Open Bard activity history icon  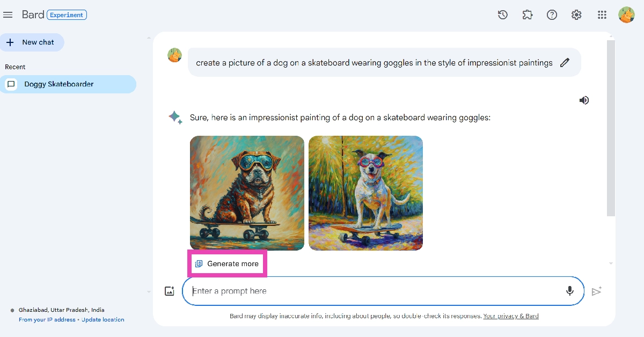(503, 15)
